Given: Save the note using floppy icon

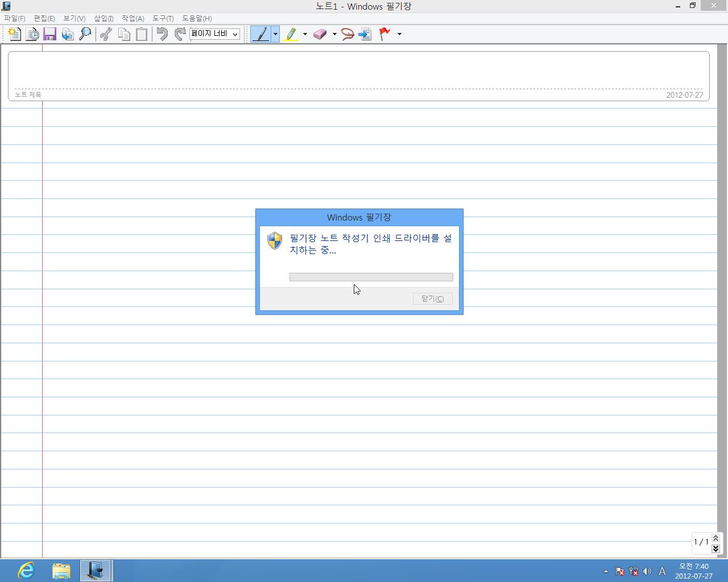Looking at the screenshot, I should coord(49,34).
